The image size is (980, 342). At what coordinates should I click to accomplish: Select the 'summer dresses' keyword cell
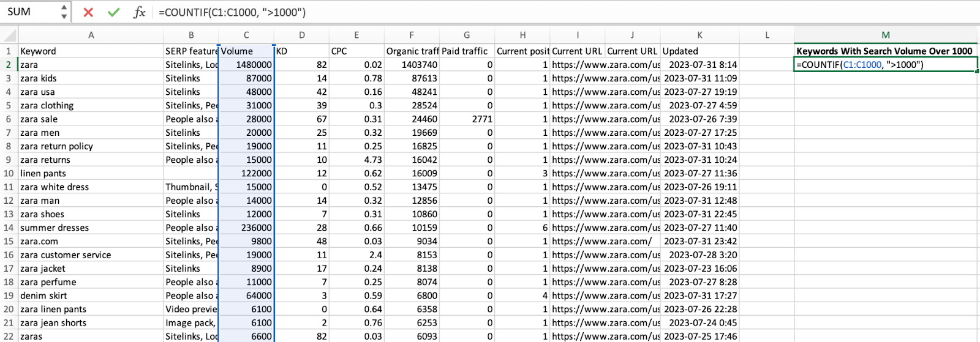pos(91,228)
